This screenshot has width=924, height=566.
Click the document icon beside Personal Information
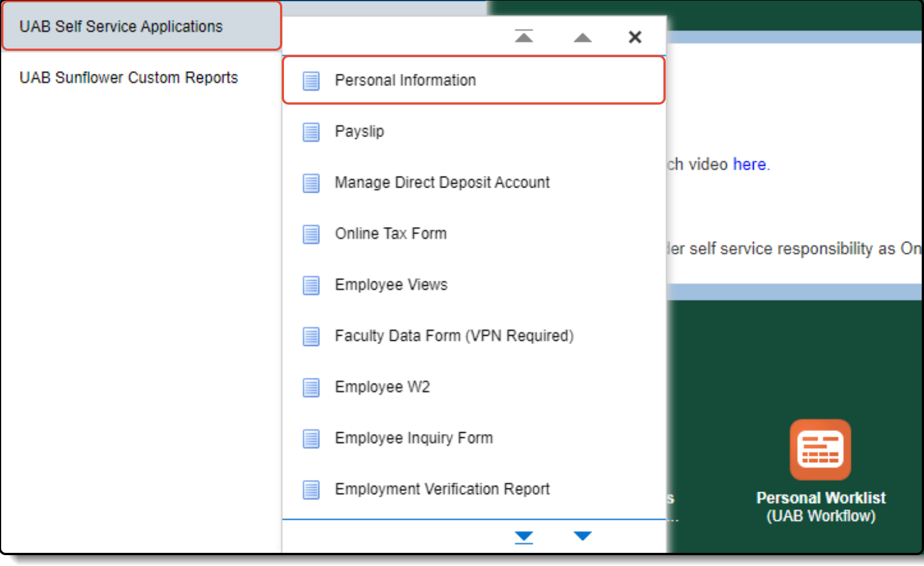point(311,81)
